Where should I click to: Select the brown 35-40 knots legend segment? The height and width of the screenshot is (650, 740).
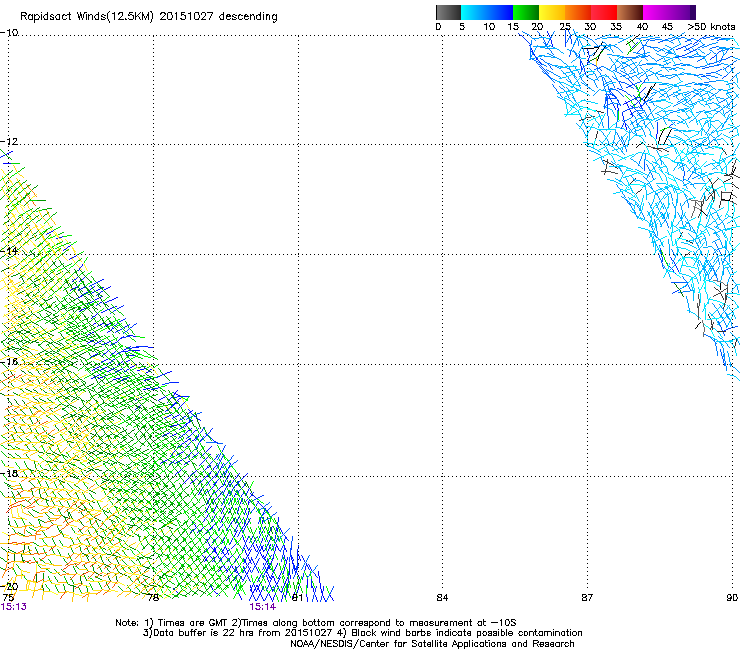[x=630, y=12]
